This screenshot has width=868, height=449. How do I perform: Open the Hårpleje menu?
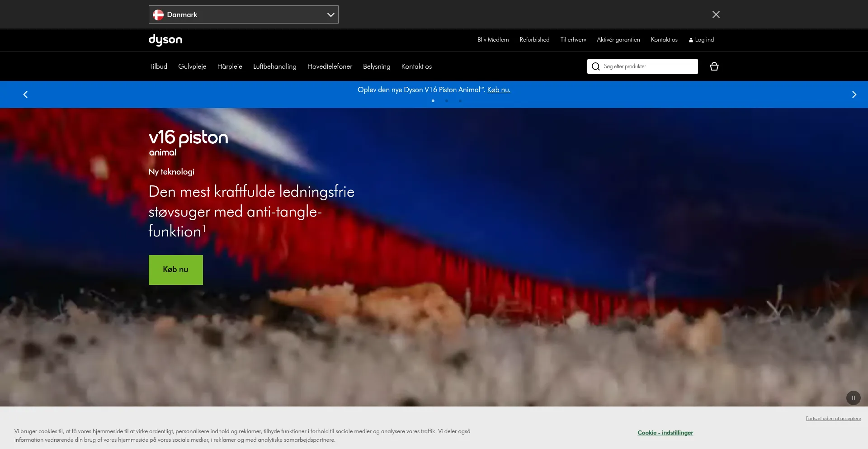pos(230,66)
